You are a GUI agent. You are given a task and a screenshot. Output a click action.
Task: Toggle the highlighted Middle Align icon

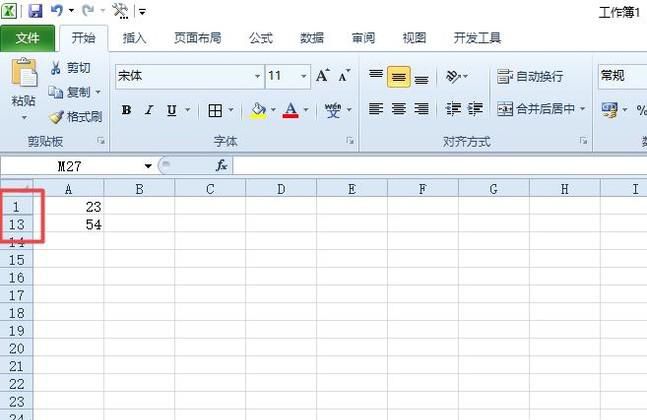[x=399, y=77]
